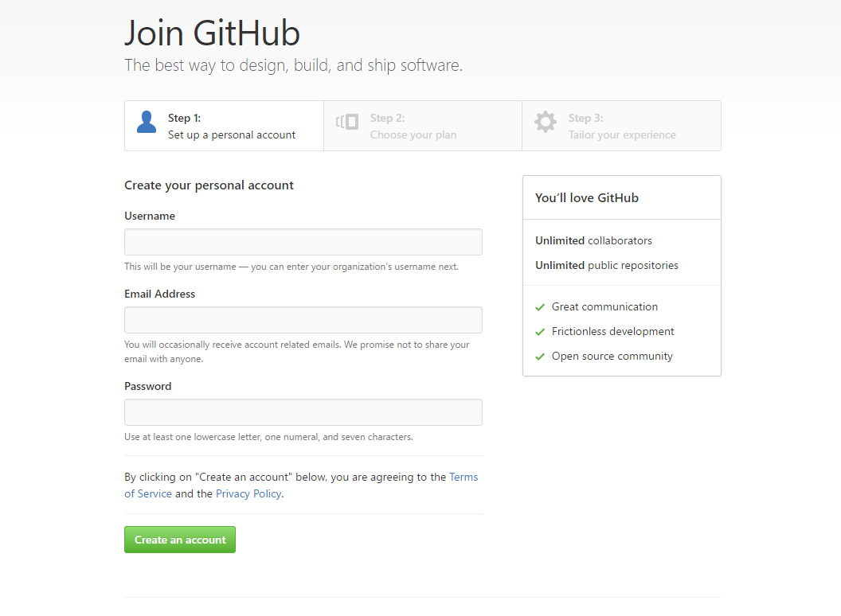Click the person icon in Step 1
The height and width of the screenshot is (616, 841).
pyautogui.click(x=147, y=122)
